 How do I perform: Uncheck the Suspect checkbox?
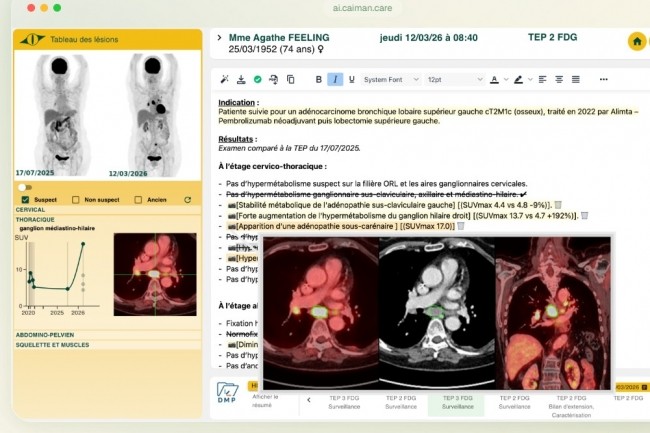[x=25, y=200]
